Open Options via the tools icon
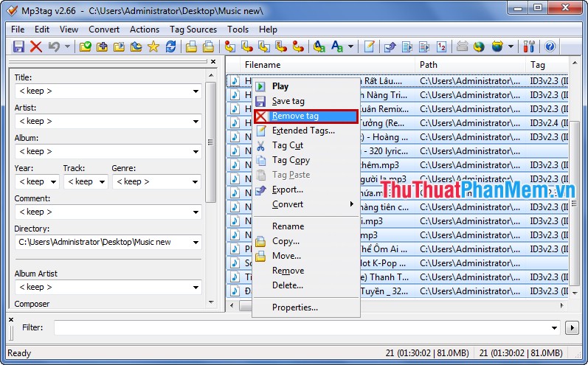The height and width of the screenshot is (365, 588). tap(529, 46)
